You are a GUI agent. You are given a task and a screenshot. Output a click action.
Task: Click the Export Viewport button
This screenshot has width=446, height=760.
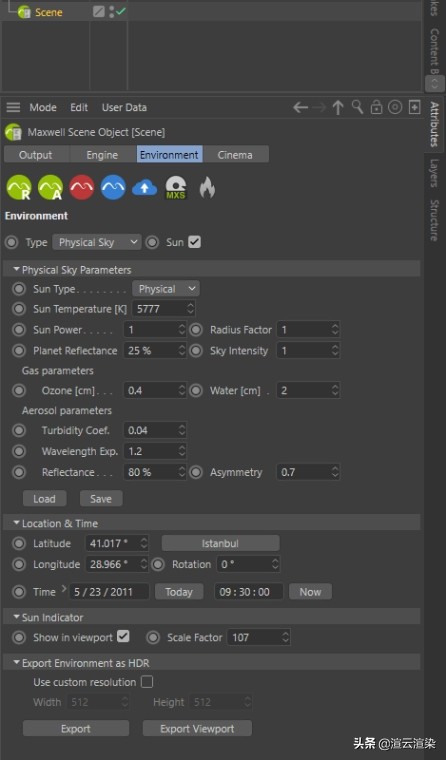197,728
